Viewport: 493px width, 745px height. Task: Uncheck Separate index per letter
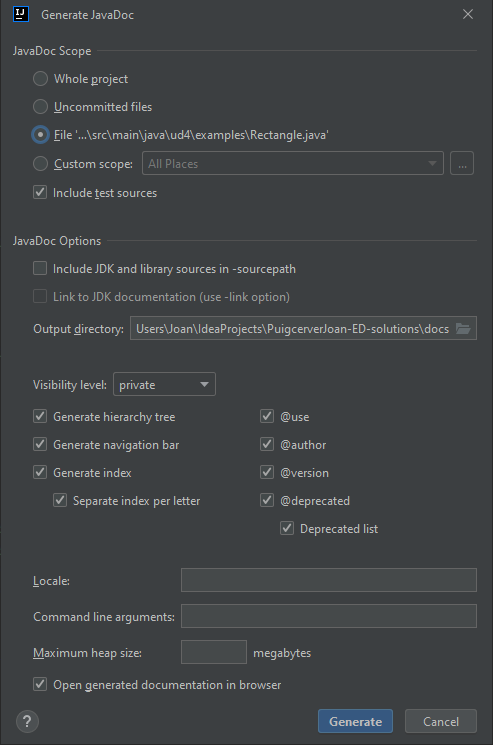60,501
